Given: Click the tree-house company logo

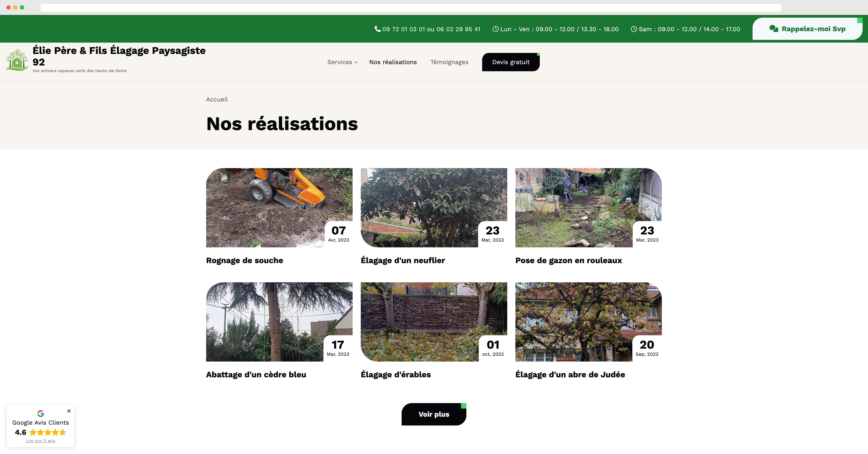Looking at the screenshot, I should point(17,60).
